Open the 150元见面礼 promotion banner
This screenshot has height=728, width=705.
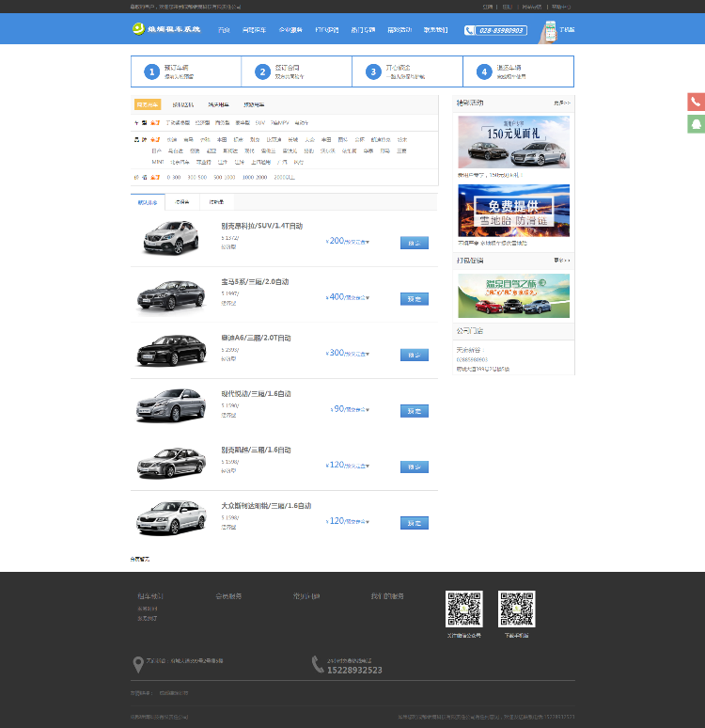coord(513,142)
